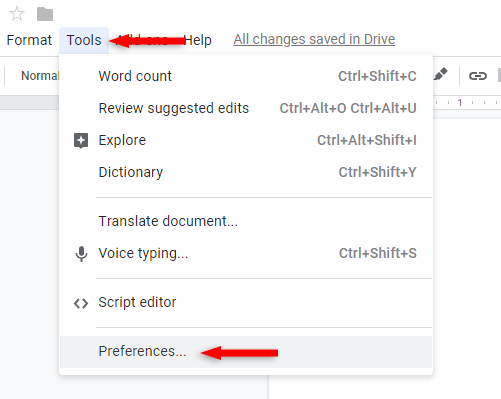Viewport: 501px width, 399px height.
Task: Click the Ctrl+Alt+O Ctrl+Alt+U shortcut text
Action: pyautogui.click(x=348, y=108)
